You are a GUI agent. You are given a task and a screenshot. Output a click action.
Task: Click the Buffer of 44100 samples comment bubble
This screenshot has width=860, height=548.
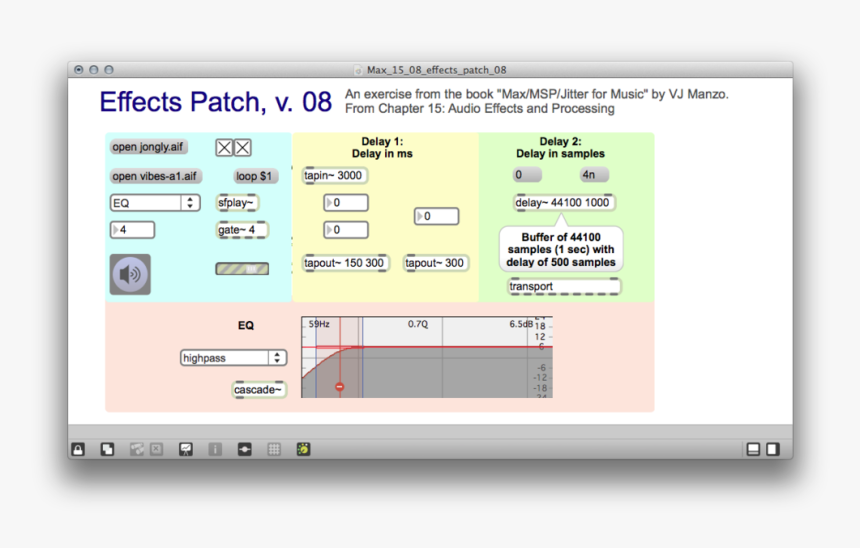pyautogui.click(x=561, y=250)
